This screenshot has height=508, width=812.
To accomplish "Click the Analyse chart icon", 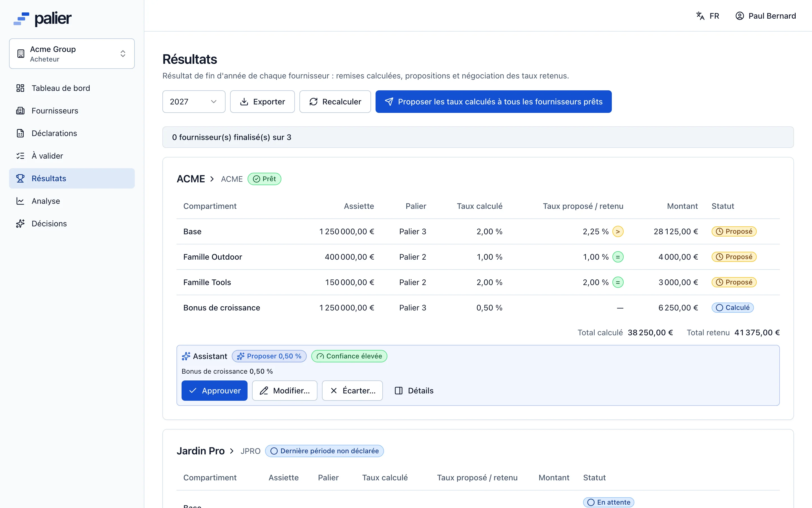I will (20, 201).
